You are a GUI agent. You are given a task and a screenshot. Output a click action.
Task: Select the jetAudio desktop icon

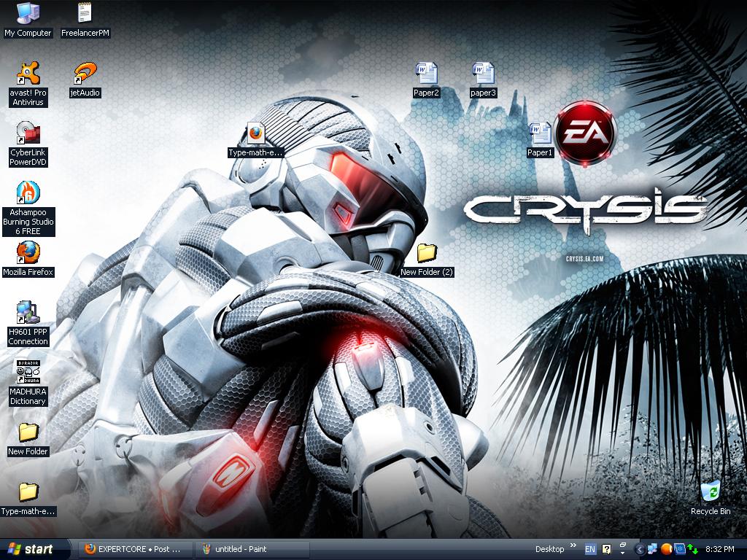[85, 74]
